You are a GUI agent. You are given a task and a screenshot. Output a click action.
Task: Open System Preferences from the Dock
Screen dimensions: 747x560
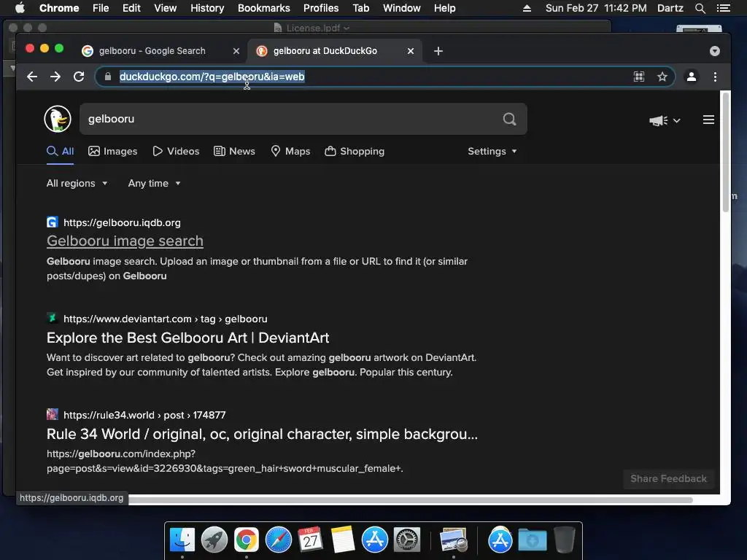tap(407, 540)
